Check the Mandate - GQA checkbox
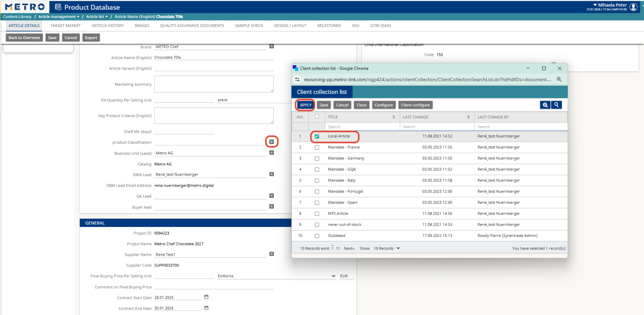The width and height of the screenshot is (644, 315). [x=317, y=169]
